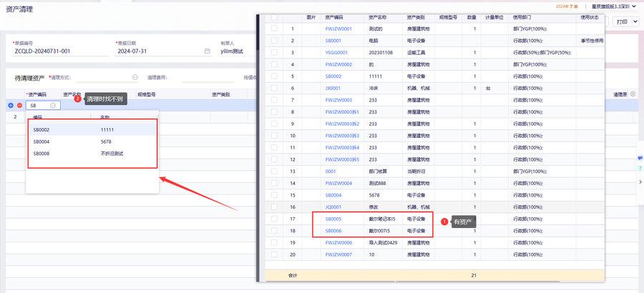Open the chat bubble icon on right edge
The image size is (644, 293).
tap(640, 158)
